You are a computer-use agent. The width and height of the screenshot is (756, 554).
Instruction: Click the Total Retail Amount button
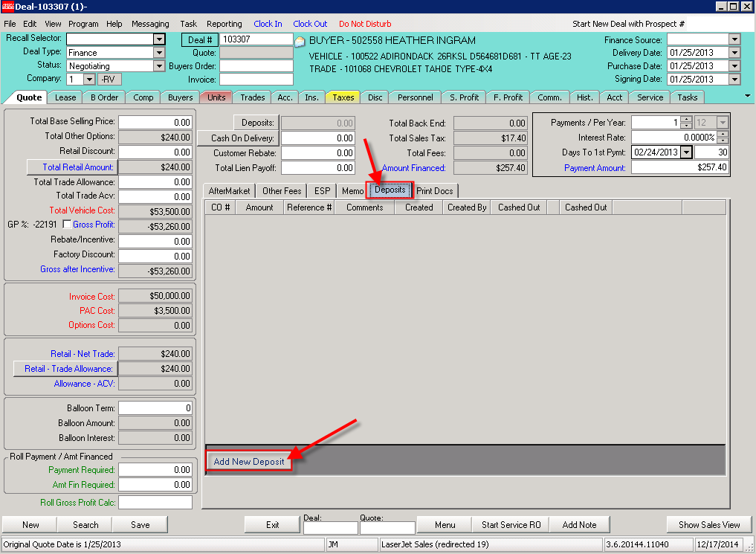point(72,167)
